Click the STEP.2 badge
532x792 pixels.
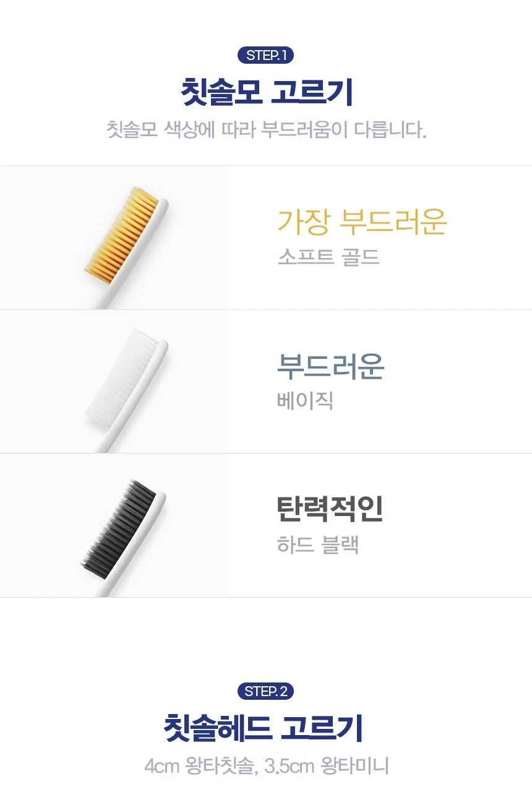point(265,691)
